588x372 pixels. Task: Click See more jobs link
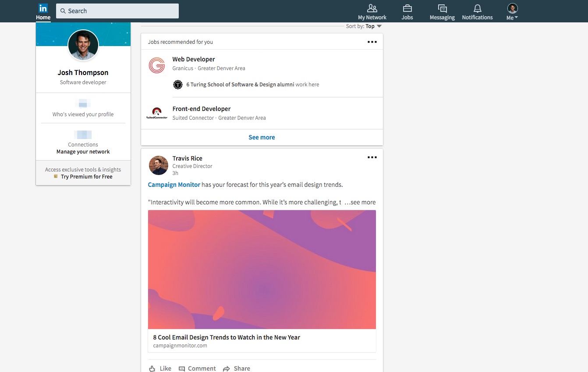[262, 137]
